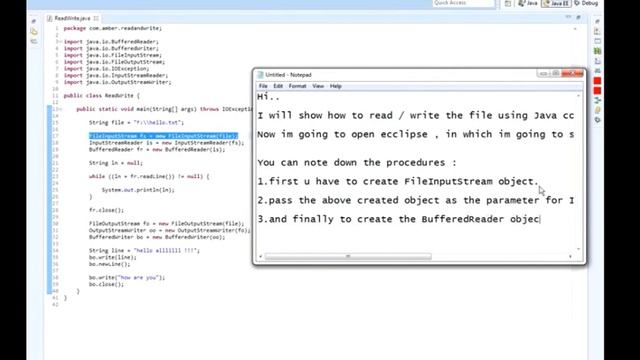This screenshot has width=640, height=360.
Task: Open the yellow icon in Eclipse right trim bar
Action: [x=598, y=110]
